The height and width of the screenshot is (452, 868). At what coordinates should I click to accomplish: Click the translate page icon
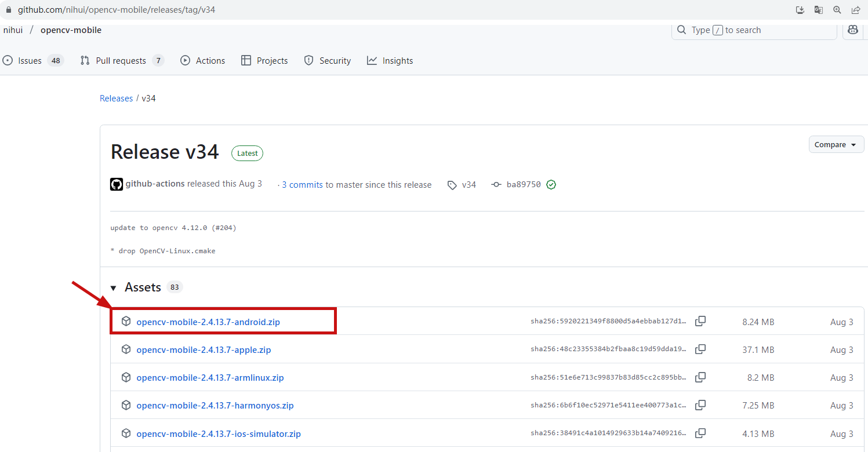coord(818,10)
